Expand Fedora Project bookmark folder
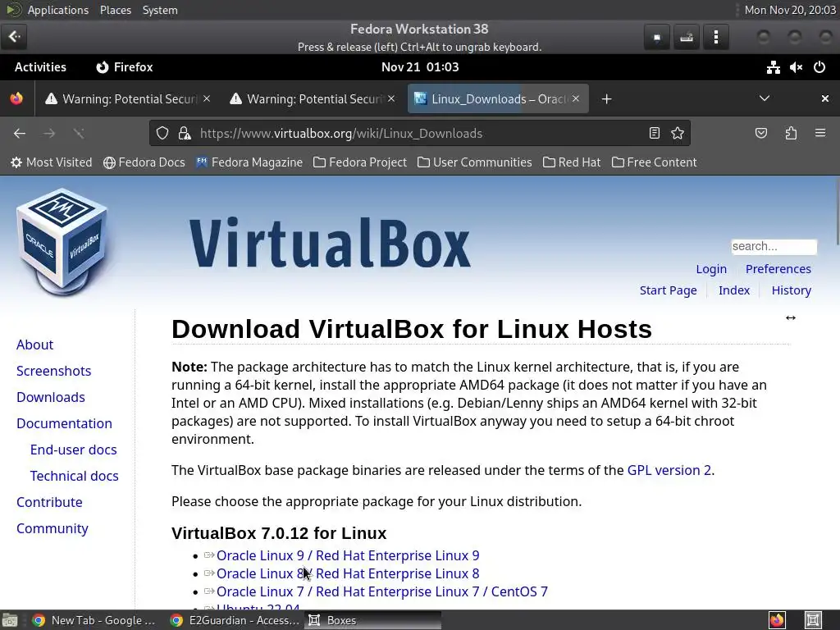Image resolution: width=840 pixels, height=630 pixels. pyautogui.click(x=360, y=162)
